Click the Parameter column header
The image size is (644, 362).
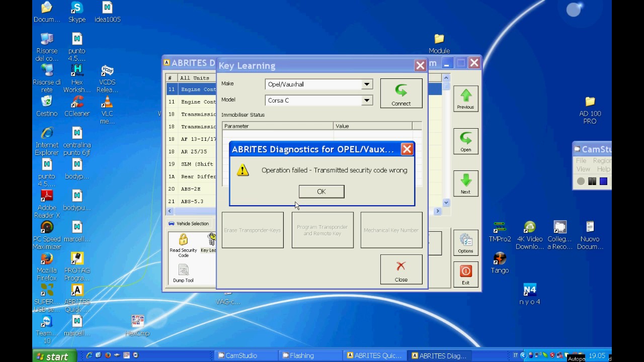click(277, 126)
